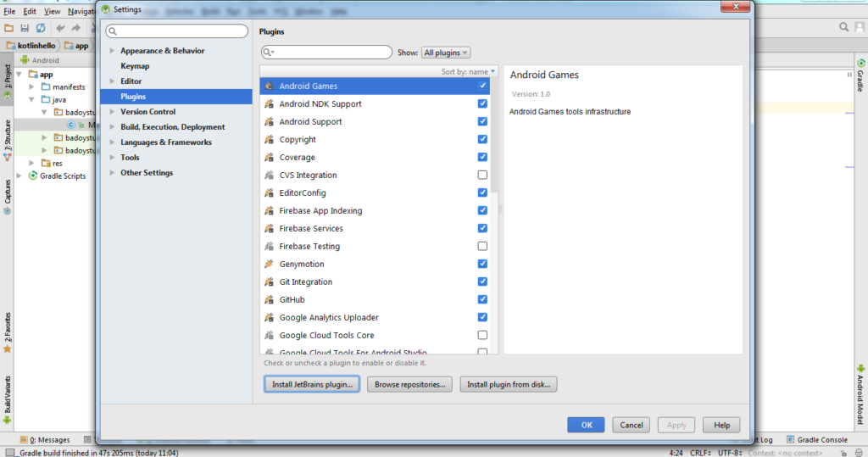Click the Open folder icon in toolbar
This screenshot has height=457, width=868.
[9, 28]
